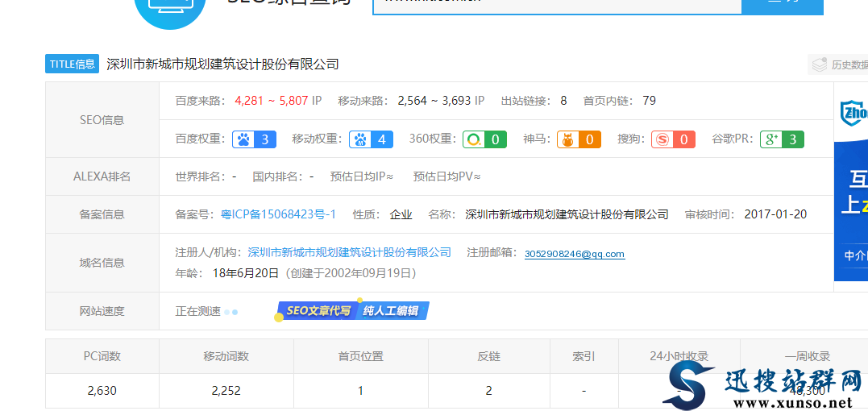
Task: Click the email 3052908246@qq.com link
Action: click(x=575, y=254)
